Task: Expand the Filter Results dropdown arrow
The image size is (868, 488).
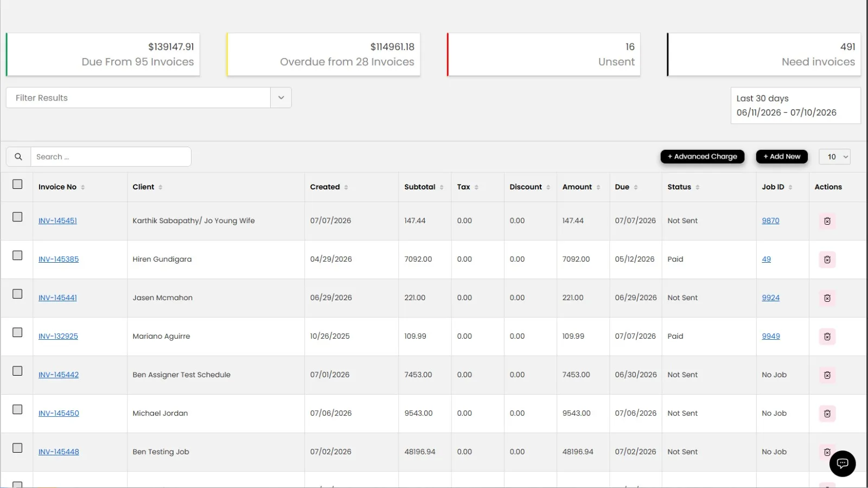Action: coord(281,98)
